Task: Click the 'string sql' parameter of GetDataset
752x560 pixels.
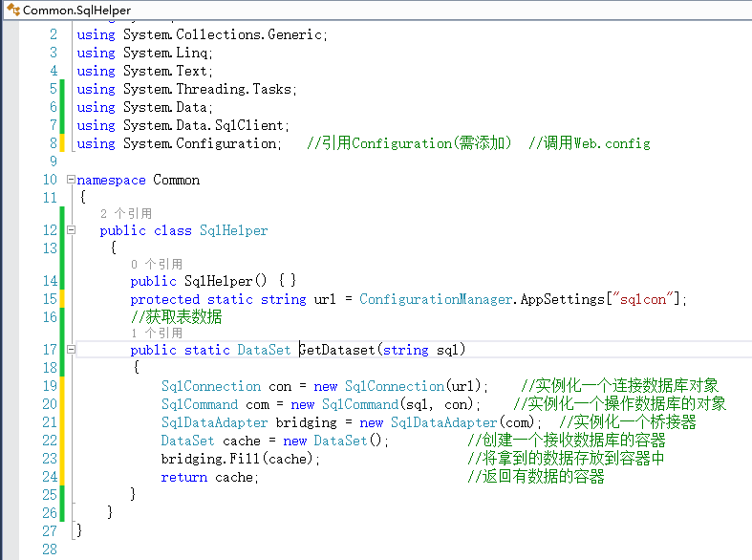Action: [x=421, y=350]
